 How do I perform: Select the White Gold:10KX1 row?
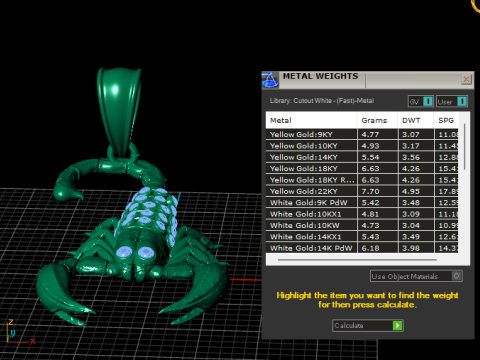[x=362, y=214]
